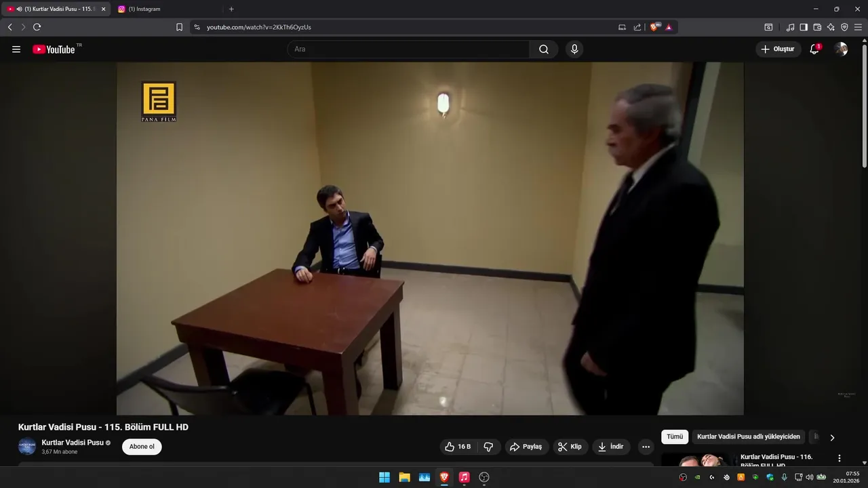The image size is (868, 488).
Task: Open the Music app in taskbar
Action: pyautogui.click(x=464, y=477)
